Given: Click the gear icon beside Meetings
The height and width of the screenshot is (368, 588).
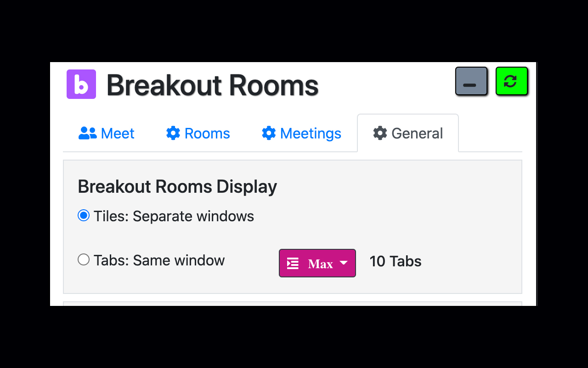Looking at the screenshot, I should (x=269, y=133).
